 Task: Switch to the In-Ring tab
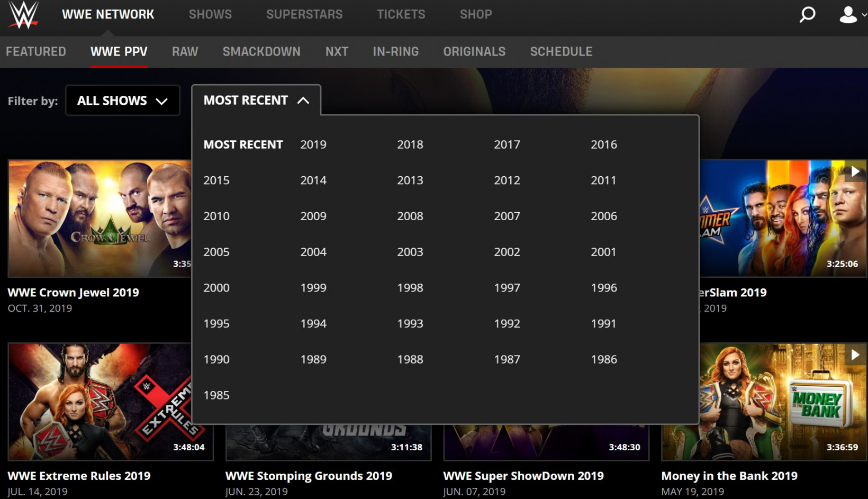(x=396, y=52)
